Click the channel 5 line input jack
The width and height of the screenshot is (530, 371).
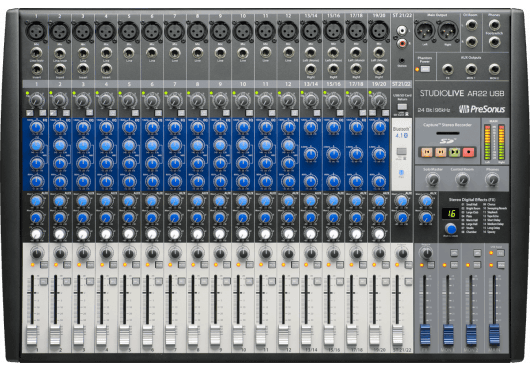pyautogui.click(x=128, y=53)
